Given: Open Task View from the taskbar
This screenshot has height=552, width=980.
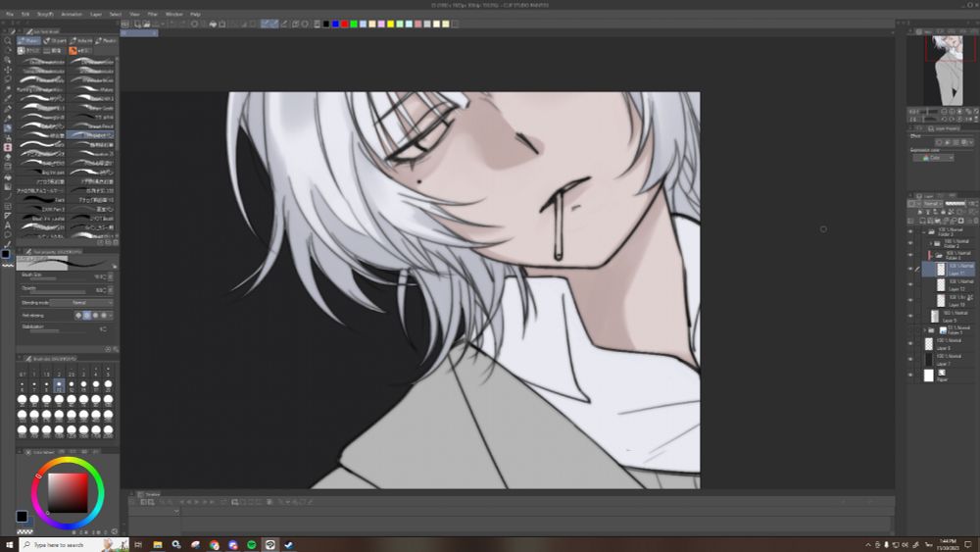Looking at the screenshot, I should pos(138,545).
